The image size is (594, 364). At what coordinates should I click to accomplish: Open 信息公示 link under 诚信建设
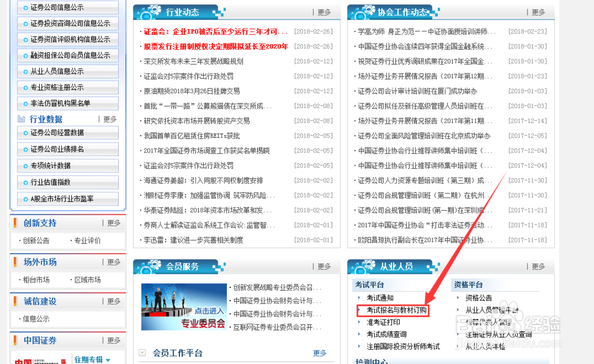point(36,319)
